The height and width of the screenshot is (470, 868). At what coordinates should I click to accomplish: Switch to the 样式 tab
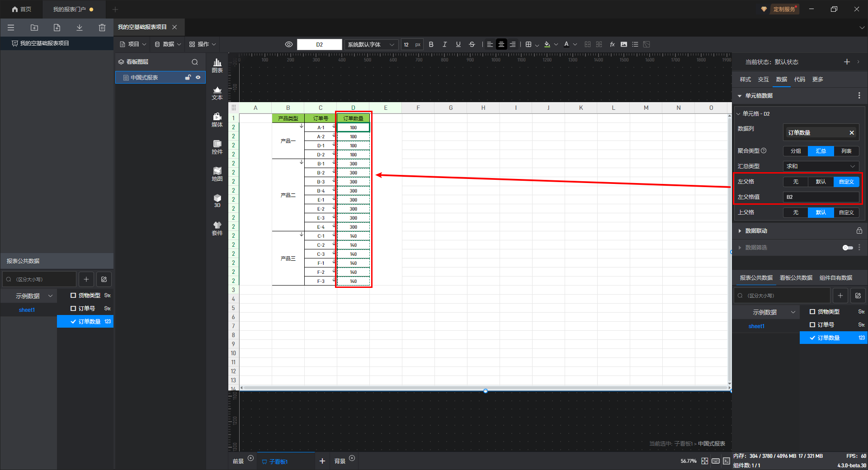[745, 80]
